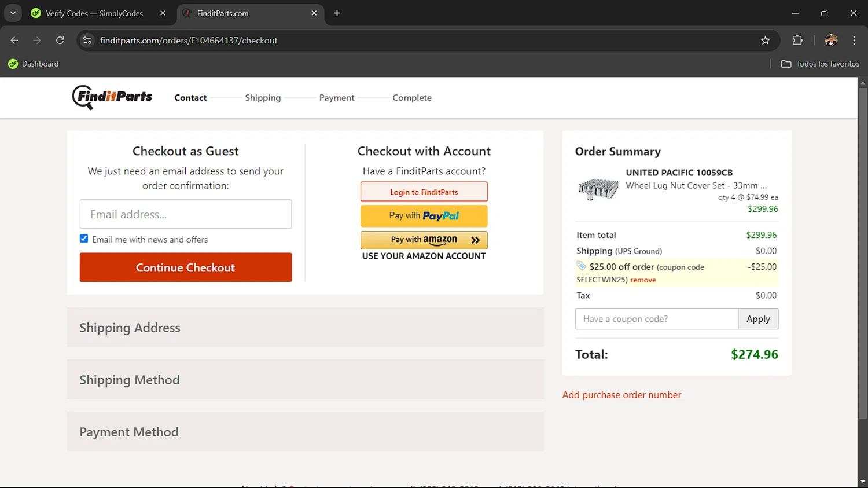Open the Chrome profile avatar
Image resolution: width=868 pixels, height=488 pixels.
click(831, 41)
